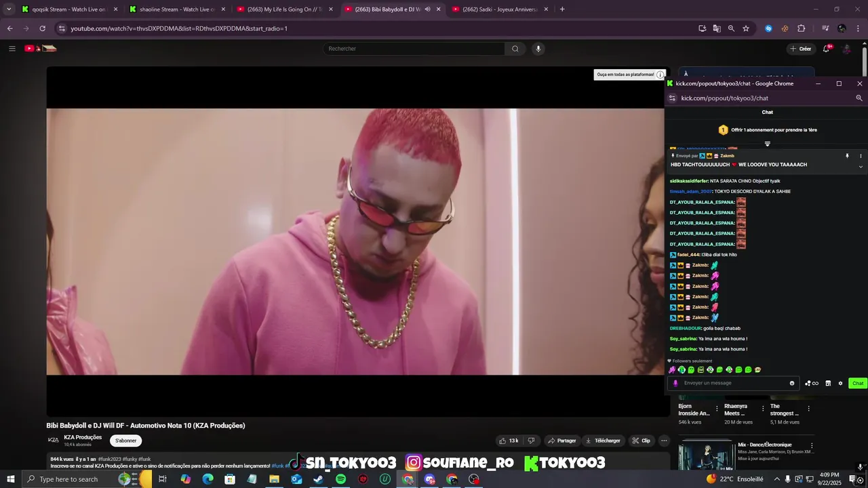Start YouTube voice search with microphone
The width and height of the screenshot is (868, 488).
[538, 49]
